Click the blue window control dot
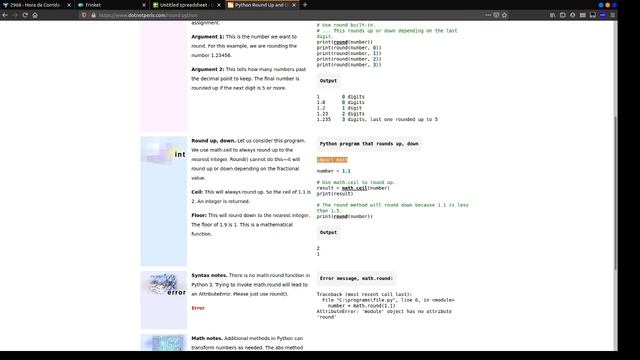This screenshot has height=360, width=640. point(601,5)
